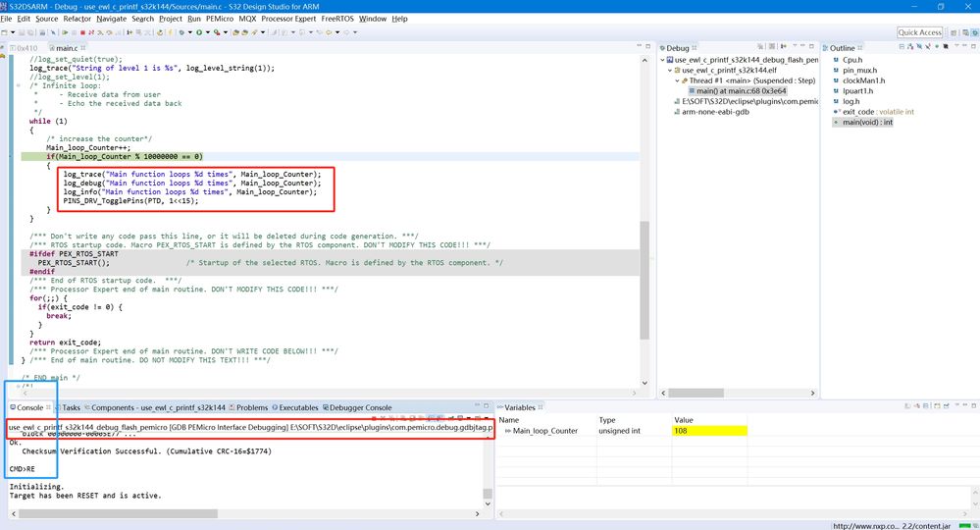This screenshot has width=980, height=530.
Task: Open the Refactor menu
Action: [77, 19]
